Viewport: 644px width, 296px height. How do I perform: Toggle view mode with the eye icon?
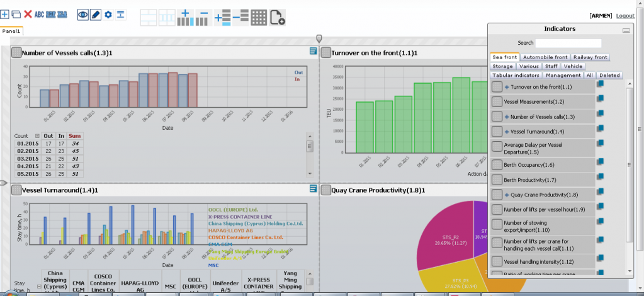click(83, 15)
